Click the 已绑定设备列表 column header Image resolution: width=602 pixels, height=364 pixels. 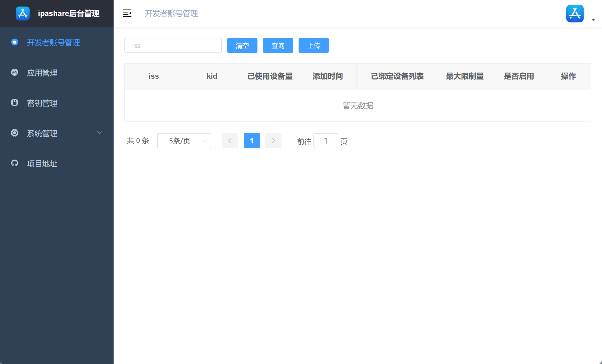[397, 76]
